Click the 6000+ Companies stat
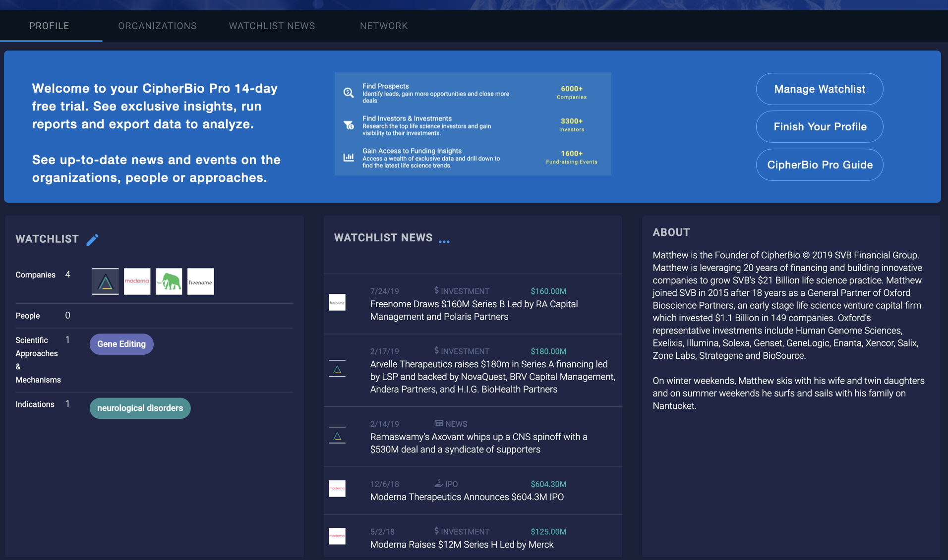948x560 pixels. coord(572,92)
